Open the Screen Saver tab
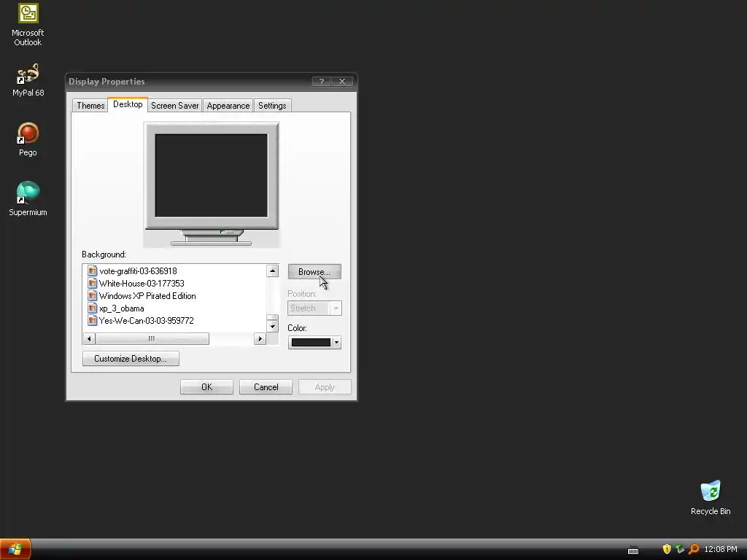Viewport: 747px width, 560px height. (x=175, y=106)
